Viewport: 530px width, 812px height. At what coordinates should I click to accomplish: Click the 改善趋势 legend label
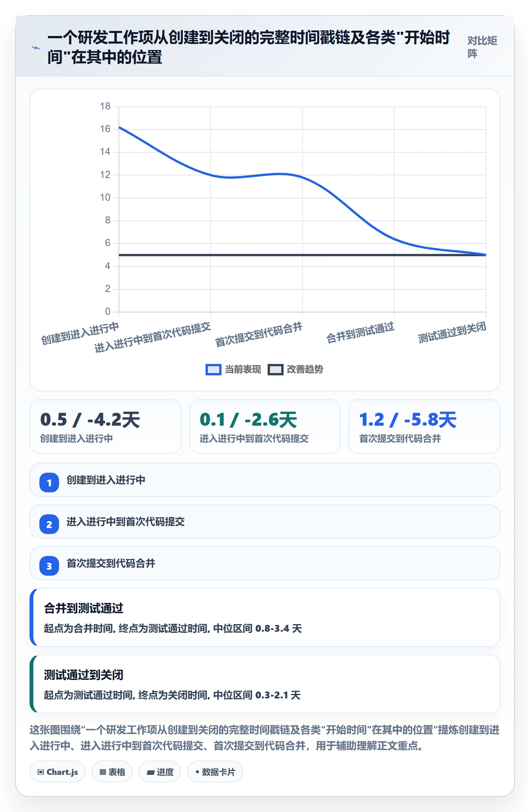point(305,369)
